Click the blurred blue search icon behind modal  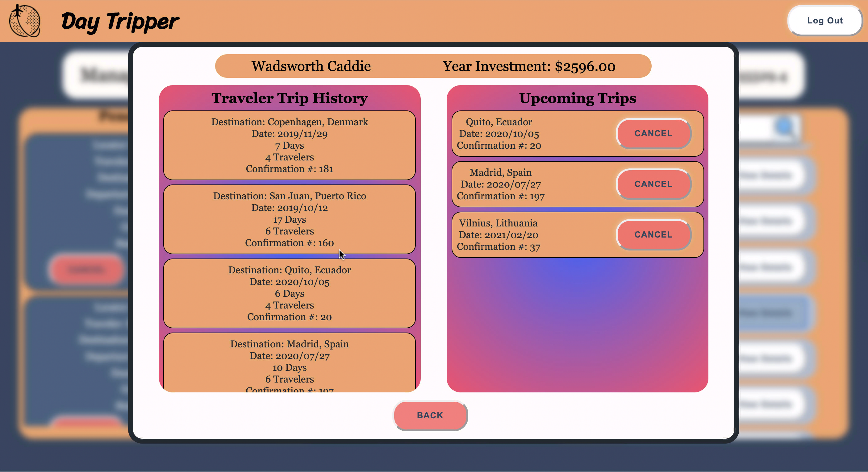784,126
